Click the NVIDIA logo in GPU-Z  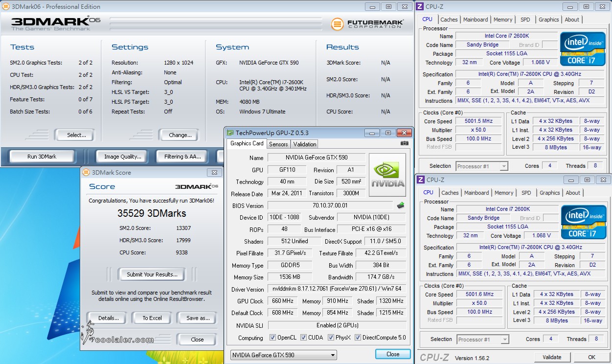pos(387,175)
